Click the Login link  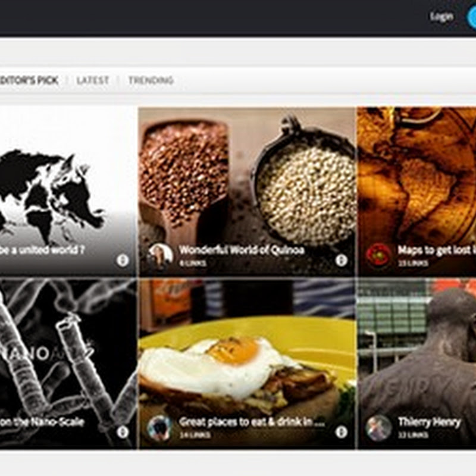tap(441, 17)
